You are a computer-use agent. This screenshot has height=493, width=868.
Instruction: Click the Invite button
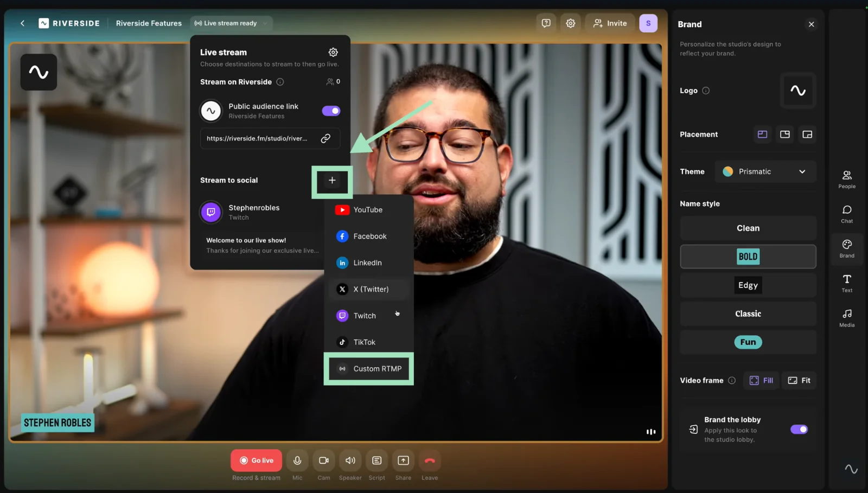[610, 23]
